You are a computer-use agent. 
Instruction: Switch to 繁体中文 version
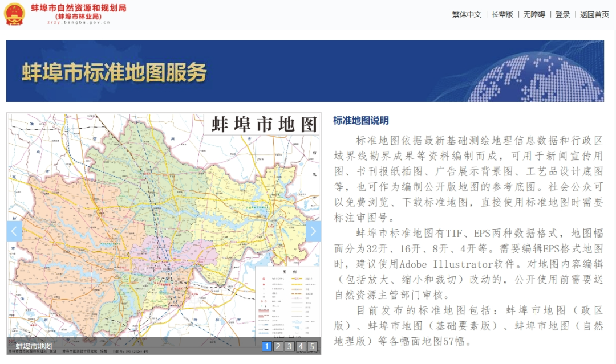click(x=467, y=15)
